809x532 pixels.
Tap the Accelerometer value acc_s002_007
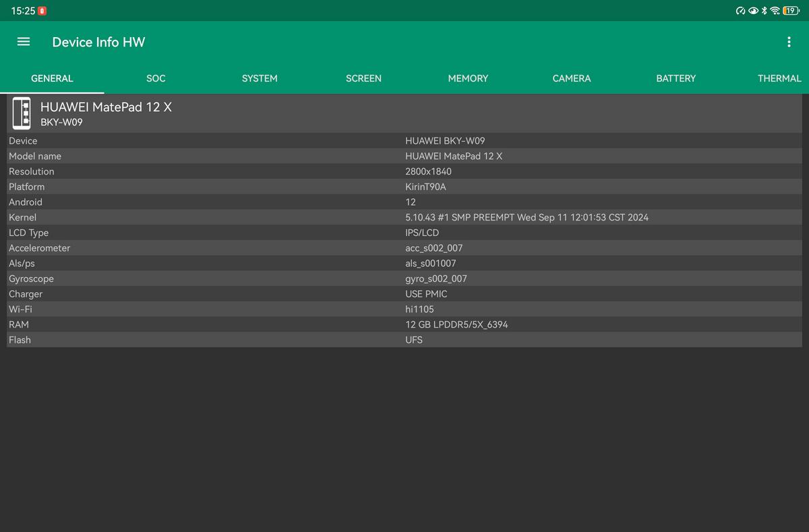(434, 248)
